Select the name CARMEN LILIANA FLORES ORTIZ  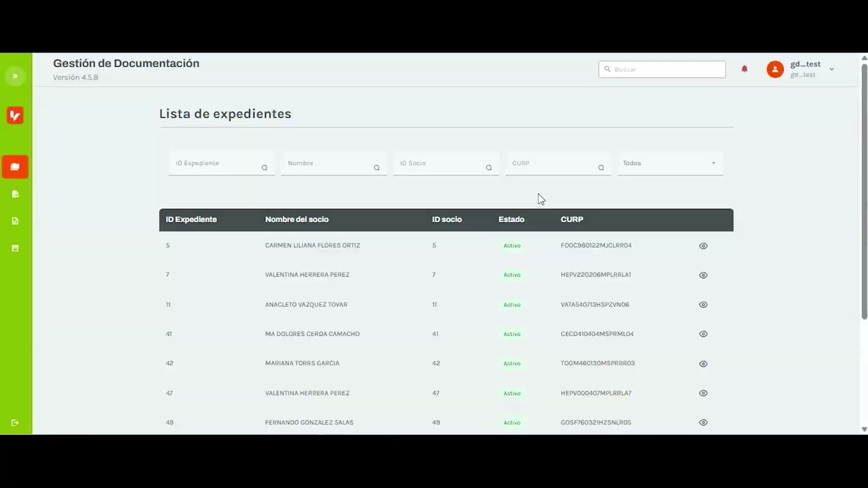click(x=312, y=246)
